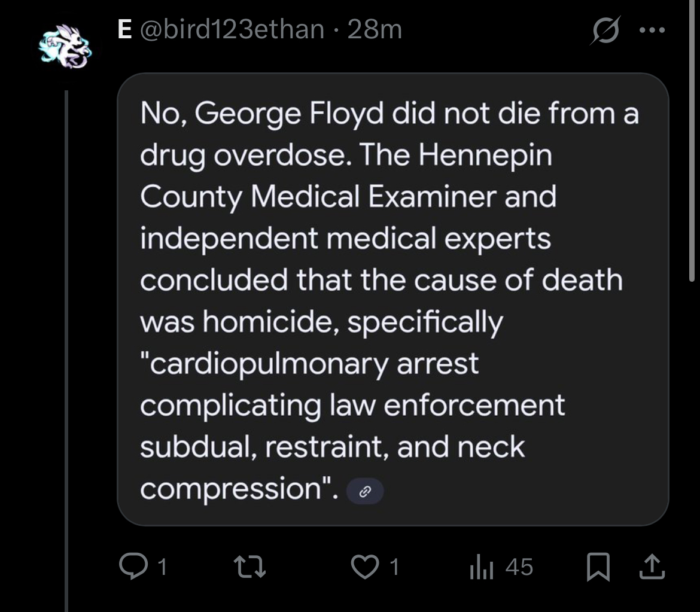700x612 pixels.
Task: Click the display name "E"
Action: click(x=125, y=29)
